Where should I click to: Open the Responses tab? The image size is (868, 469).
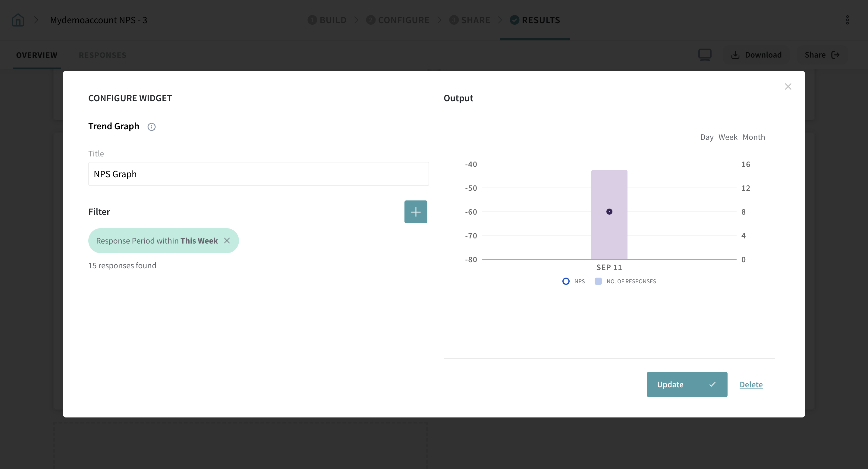tap(102, 55)
